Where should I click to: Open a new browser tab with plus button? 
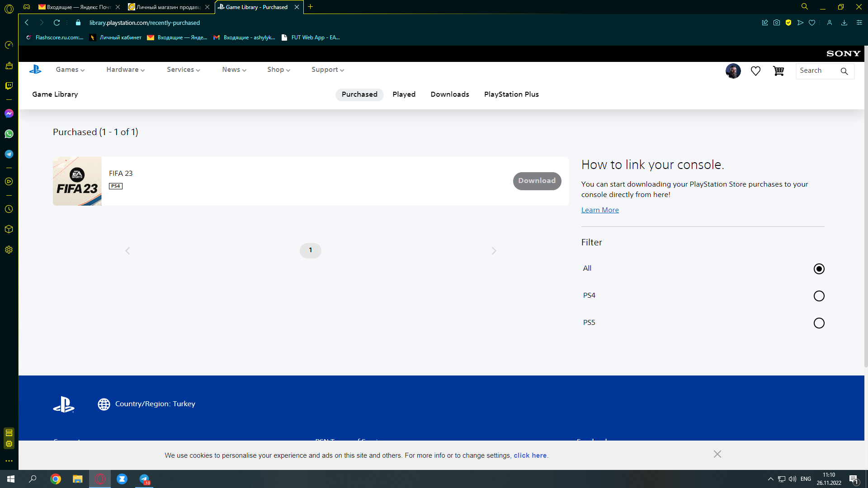click(310, 7)
